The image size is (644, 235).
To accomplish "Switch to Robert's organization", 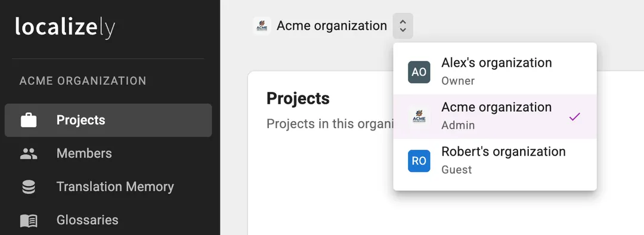I will point(495,160).
